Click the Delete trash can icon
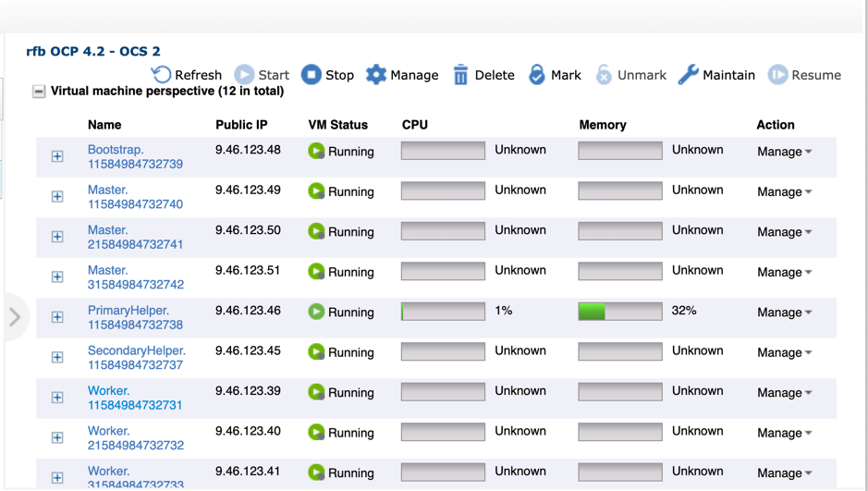Screen dimensions: 868x491 tap(460, 75)
